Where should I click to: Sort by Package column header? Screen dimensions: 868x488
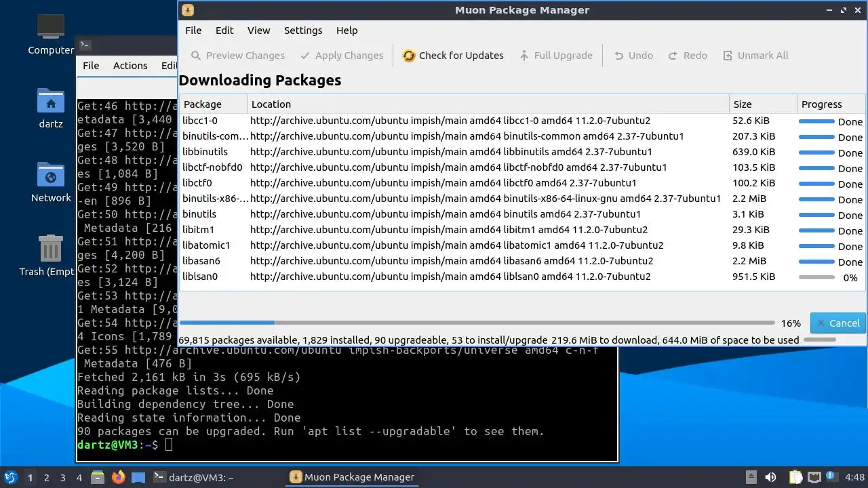(x=213, y=104)
